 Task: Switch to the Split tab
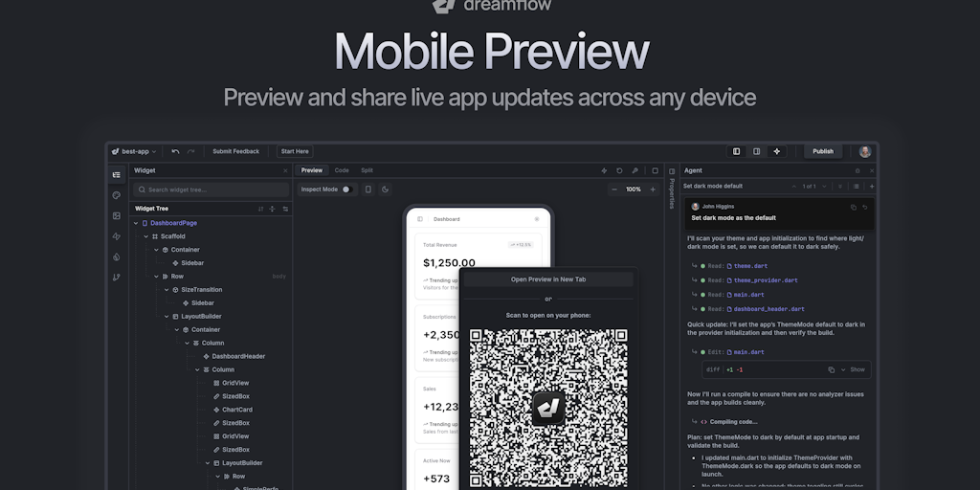367,170
